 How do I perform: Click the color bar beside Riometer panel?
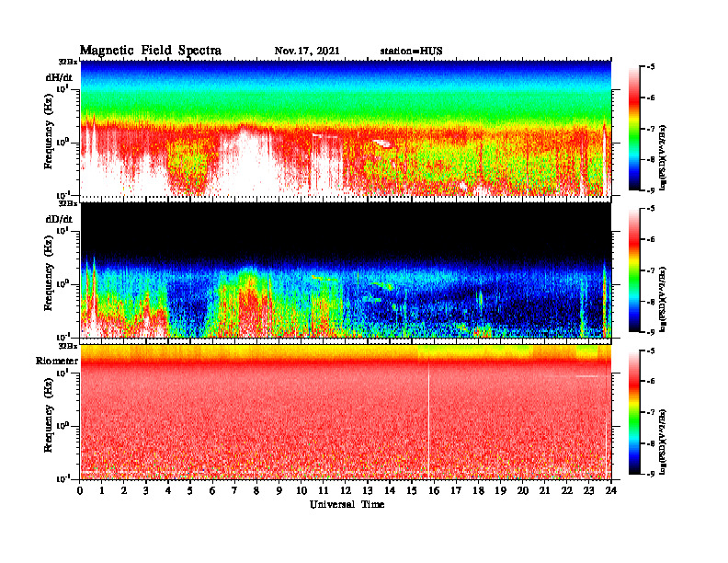(633, 412)
